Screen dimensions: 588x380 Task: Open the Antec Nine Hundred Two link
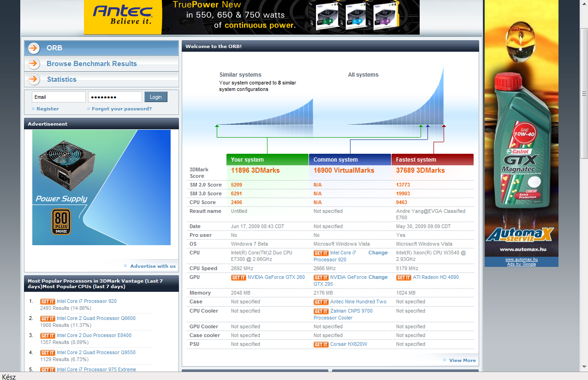point(358,302)
